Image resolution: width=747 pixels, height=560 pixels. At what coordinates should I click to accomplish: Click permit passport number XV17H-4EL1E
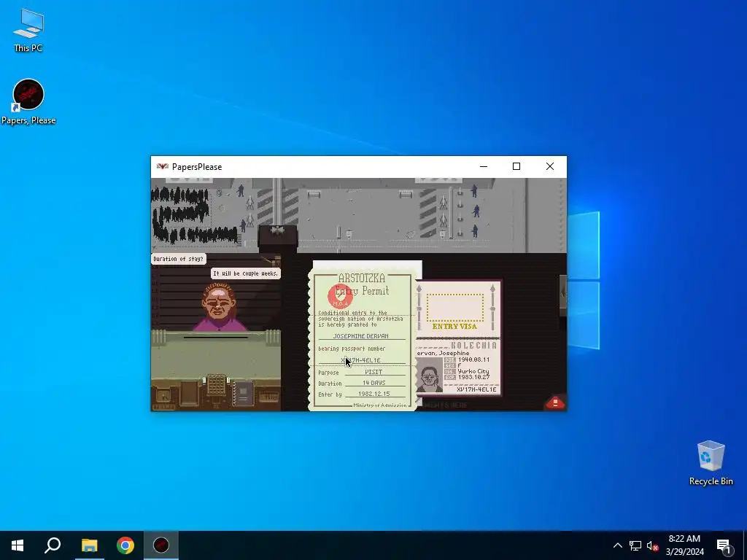[x=361, y=360]
